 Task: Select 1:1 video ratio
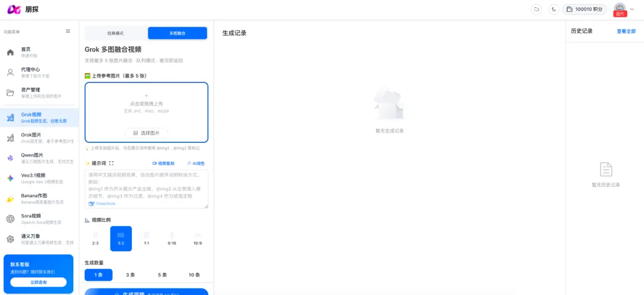coord(147,239)
